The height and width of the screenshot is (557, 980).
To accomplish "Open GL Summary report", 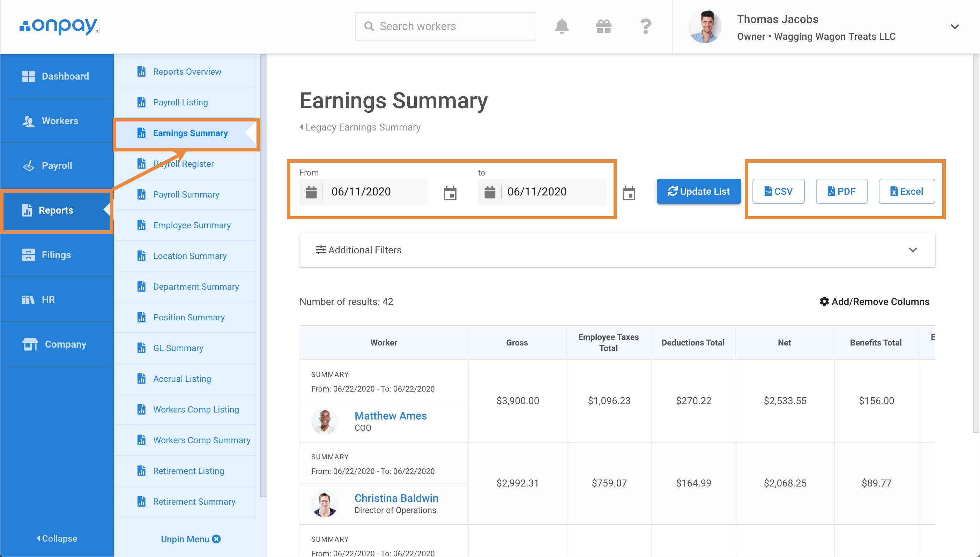I will (185, 348).
